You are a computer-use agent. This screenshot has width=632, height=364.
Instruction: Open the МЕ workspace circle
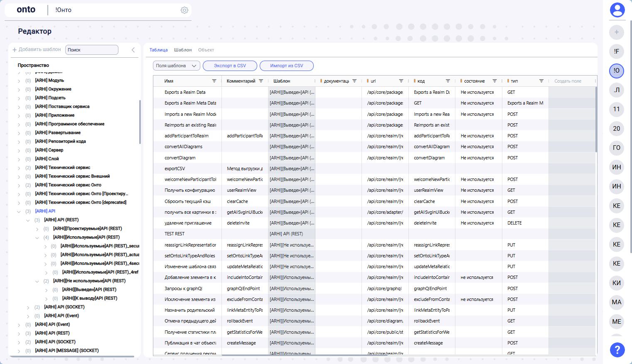point(617,322)
